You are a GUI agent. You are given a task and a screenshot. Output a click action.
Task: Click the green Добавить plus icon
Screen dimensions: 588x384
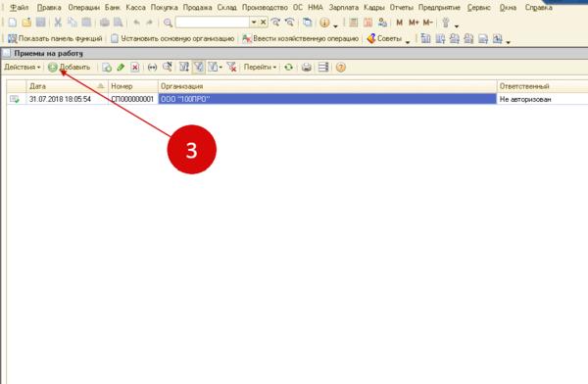53,68
